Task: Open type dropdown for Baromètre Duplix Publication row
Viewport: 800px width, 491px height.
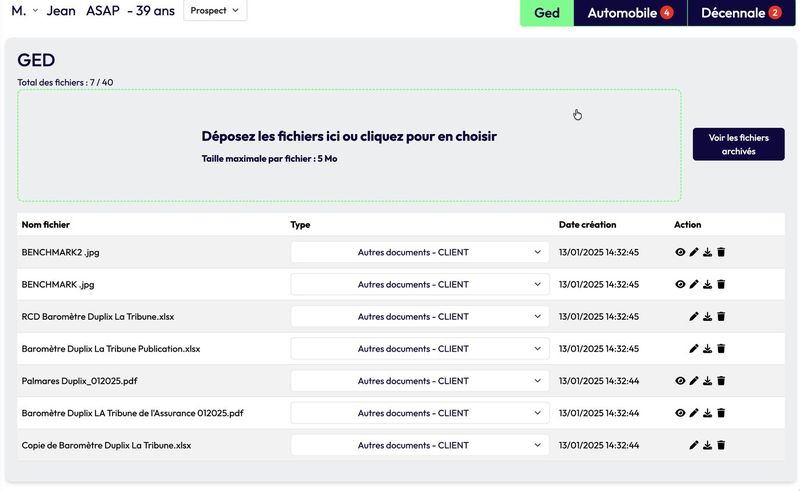Action: pos(420,349)
